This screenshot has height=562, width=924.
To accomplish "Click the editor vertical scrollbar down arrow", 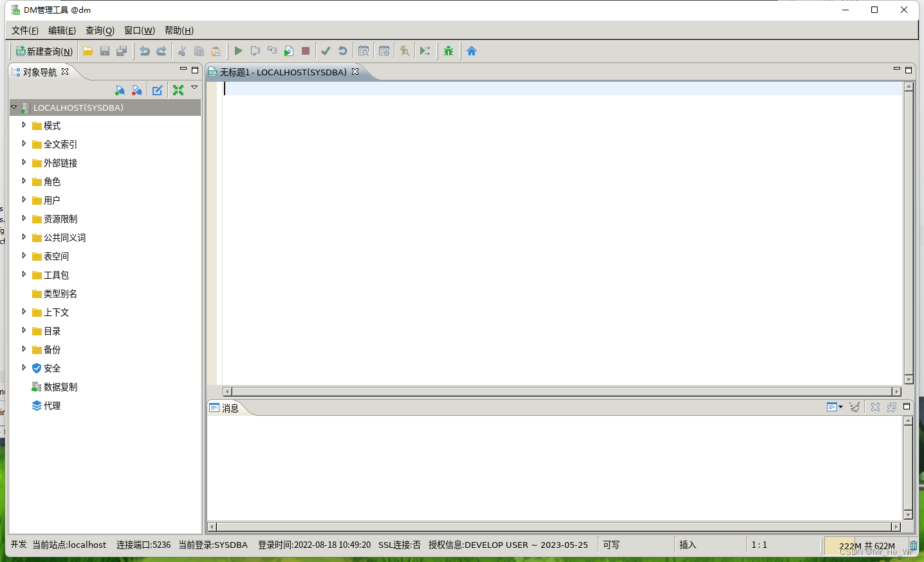I will (x=909, y=380).
